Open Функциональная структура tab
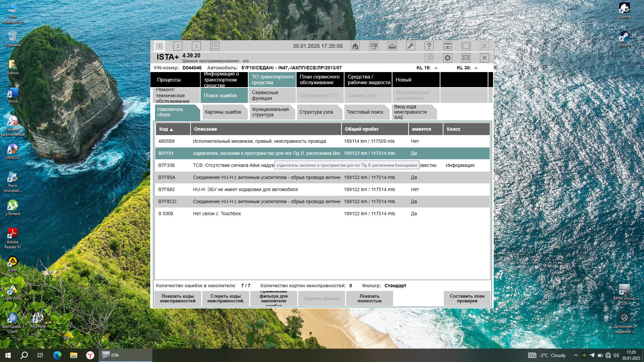Viewport: 644px width, 362px height. [x=272, y=112]
